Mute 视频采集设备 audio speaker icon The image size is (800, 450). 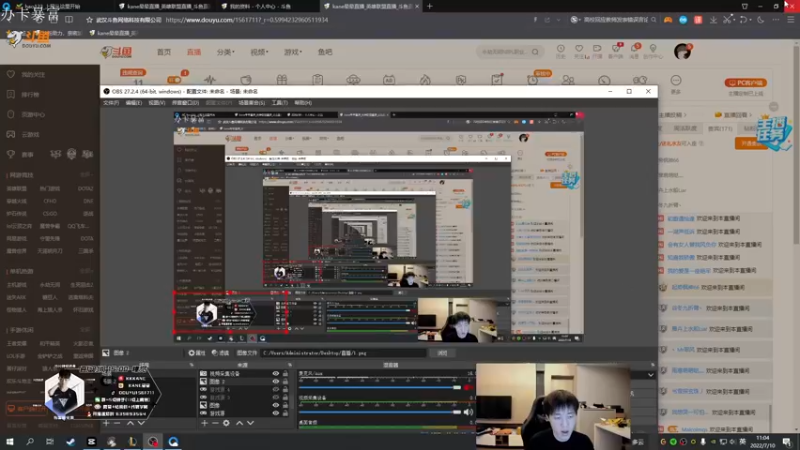click(468, 412)
